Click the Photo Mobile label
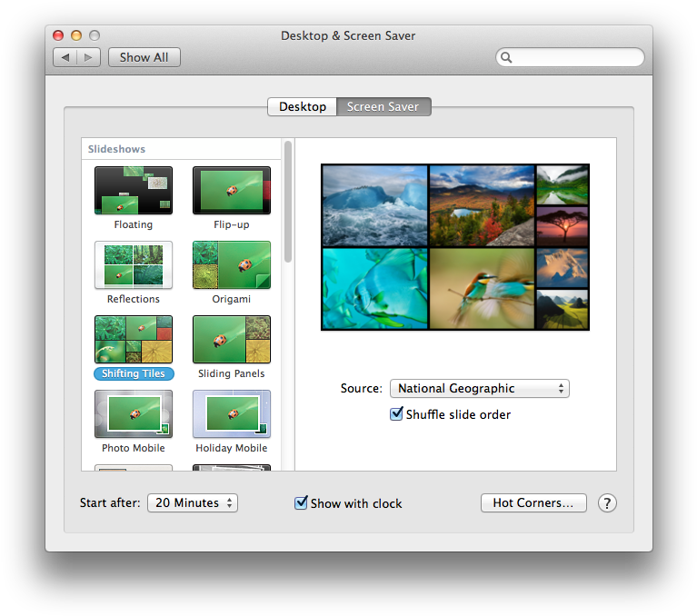 [134, 448]
